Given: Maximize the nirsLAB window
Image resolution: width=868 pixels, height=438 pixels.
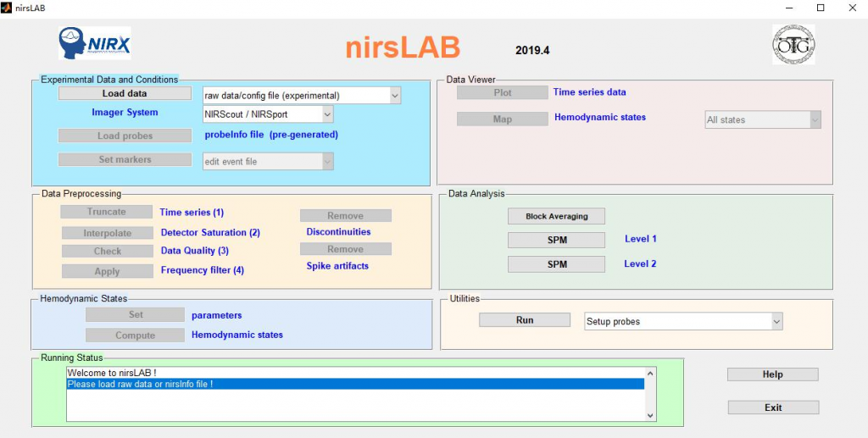Looking at the screenshot, I should pos(821,8).
